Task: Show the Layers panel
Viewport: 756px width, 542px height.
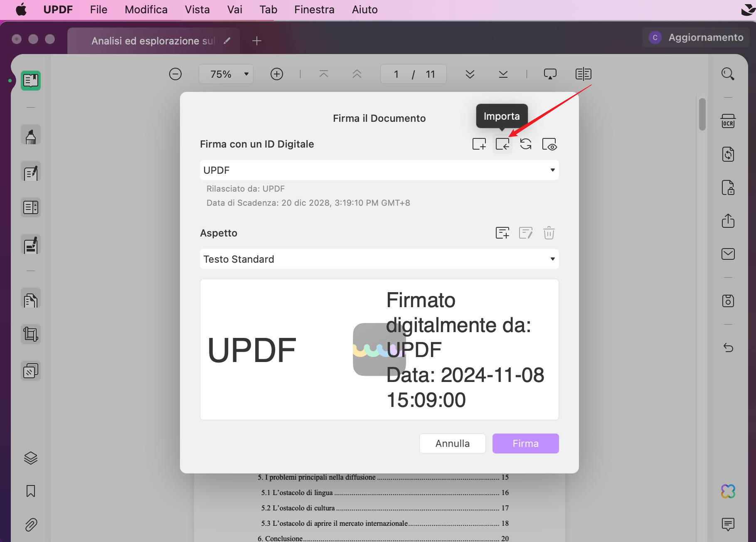Action: (x=31, y=458)
